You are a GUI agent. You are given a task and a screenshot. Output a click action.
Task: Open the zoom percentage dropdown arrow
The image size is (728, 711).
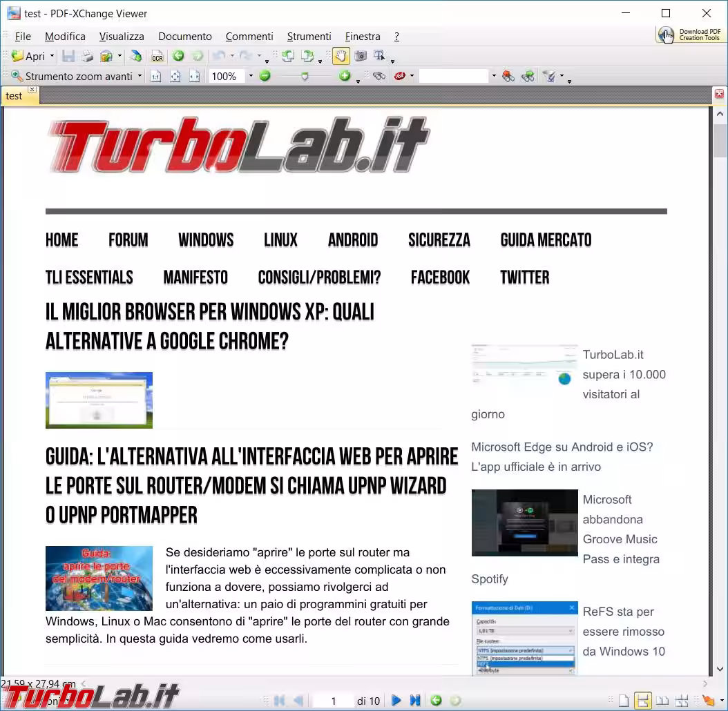pyautogui.click(x=251, y=76)
